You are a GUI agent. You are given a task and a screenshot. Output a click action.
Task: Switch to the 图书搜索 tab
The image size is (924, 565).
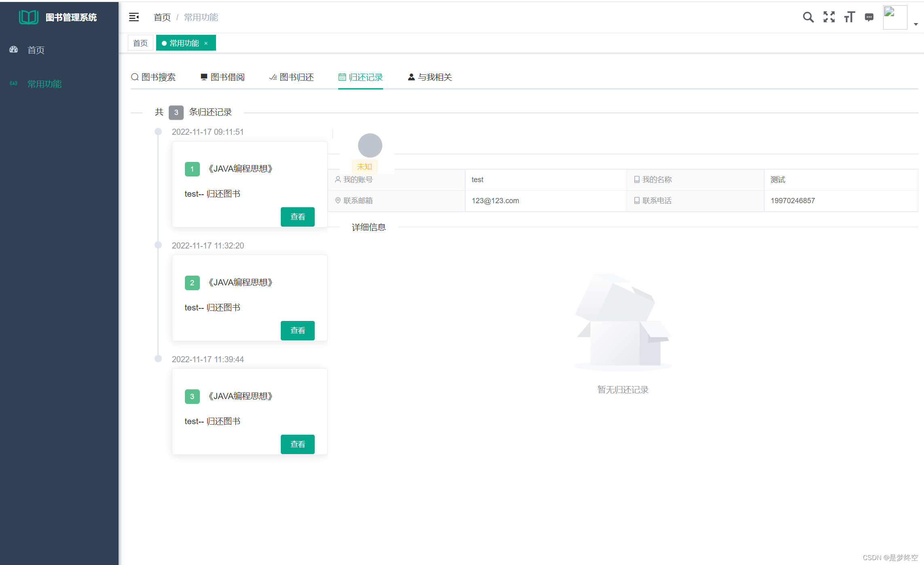(153, 77)
